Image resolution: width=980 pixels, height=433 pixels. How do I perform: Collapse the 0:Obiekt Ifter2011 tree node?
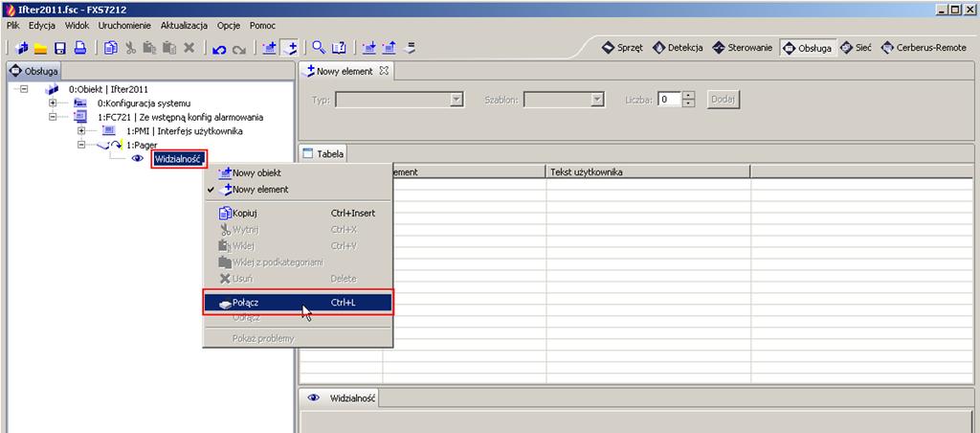point(24,89)
